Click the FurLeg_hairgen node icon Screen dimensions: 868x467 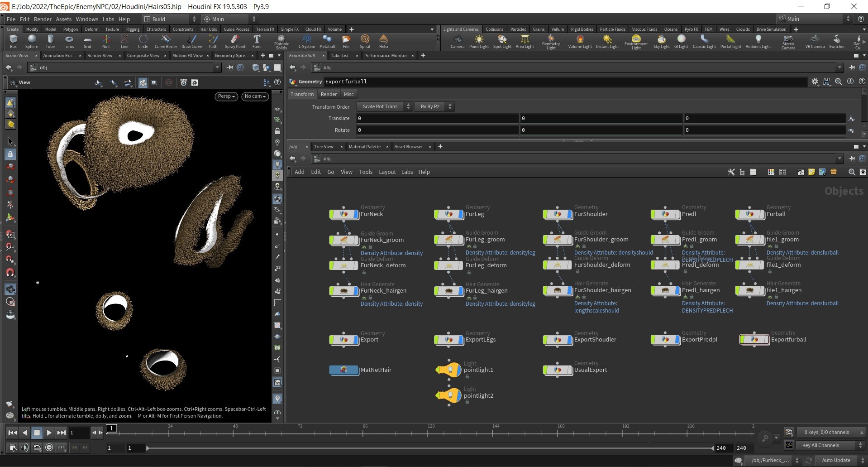[449, 290]
